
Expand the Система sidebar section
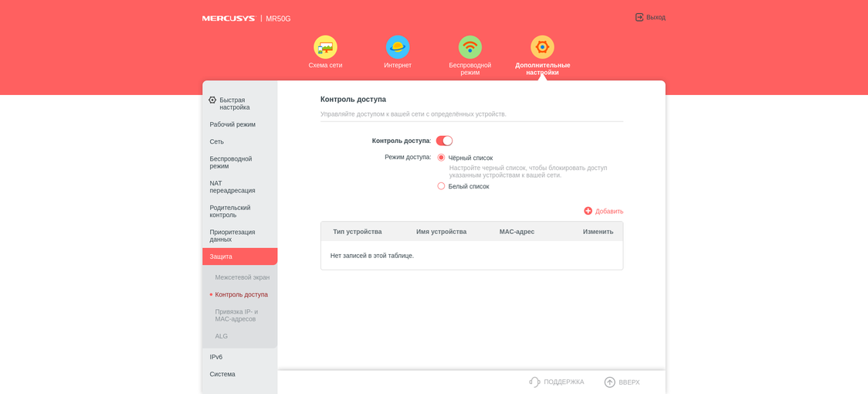(222, 374)
